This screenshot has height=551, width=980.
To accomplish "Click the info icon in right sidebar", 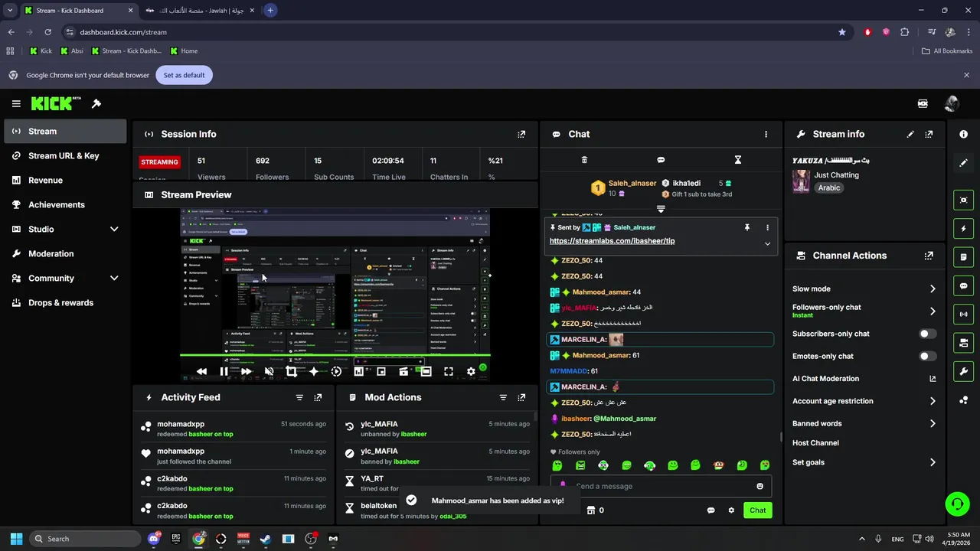I will [963, 134].
